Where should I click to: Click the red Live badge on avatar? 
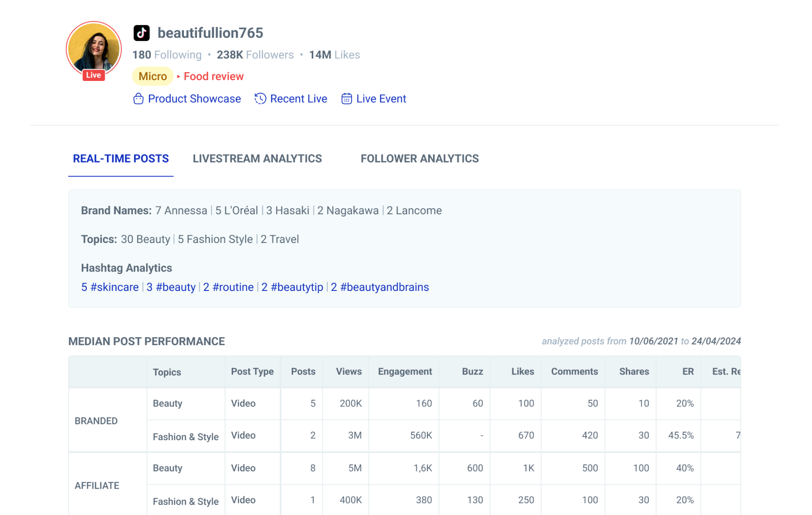tap(93, 75)
